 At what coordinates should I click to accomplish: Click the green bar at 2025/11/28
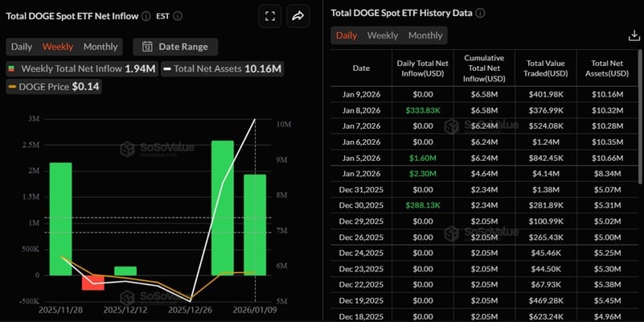61,219
